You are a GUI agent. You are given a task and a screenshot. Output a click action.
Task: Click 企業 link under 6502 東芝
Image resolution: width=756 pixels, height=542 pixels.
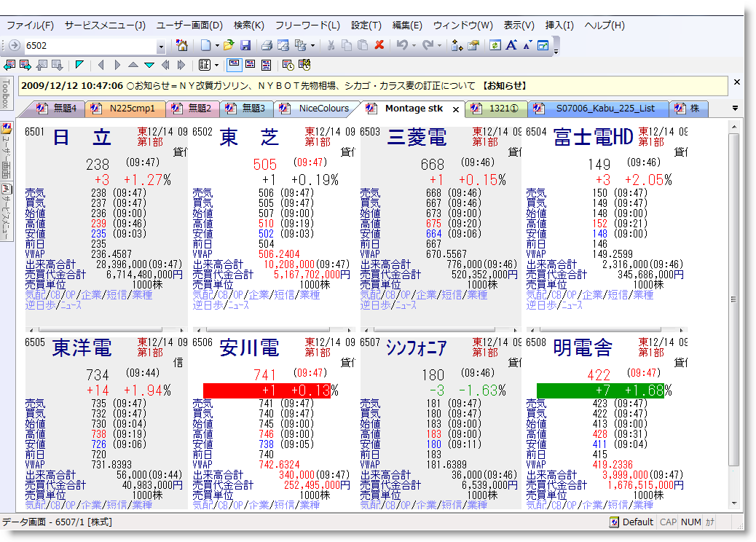259,294
